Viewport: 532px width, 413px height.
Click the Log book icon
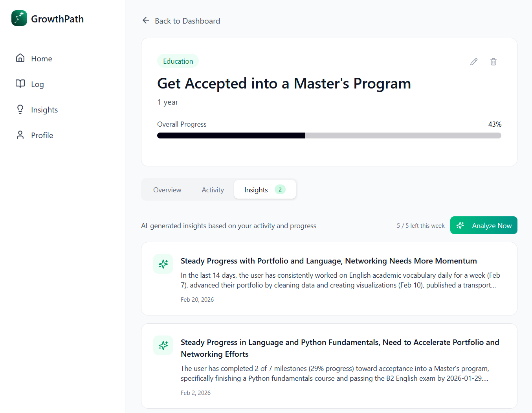[x=20, y=84]
